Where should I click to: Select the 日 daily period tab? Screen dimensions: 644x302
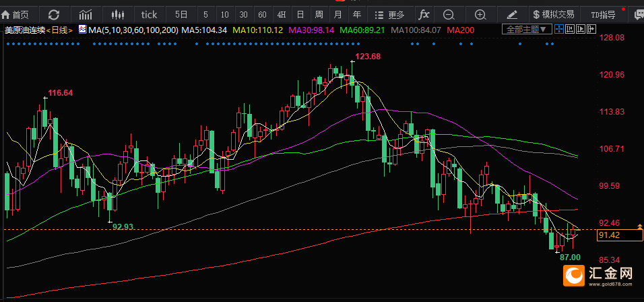tap(300, 15)
